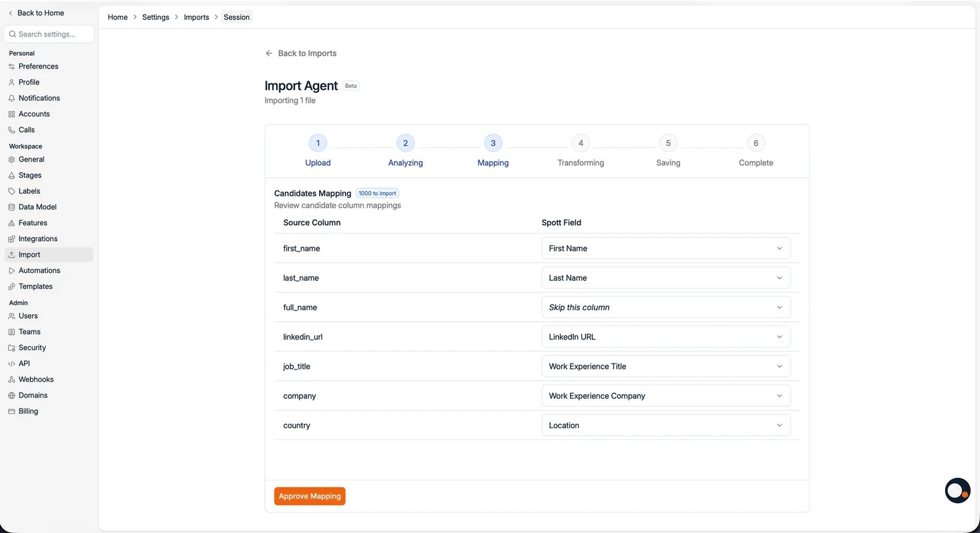
Task: Focus the Search settings field
Action: tap(49, 34)
